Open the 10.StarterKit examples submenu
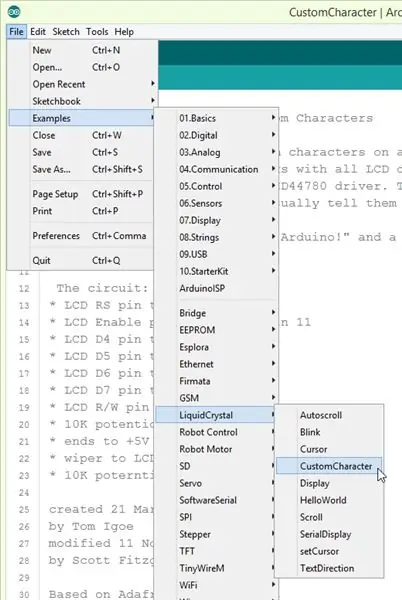Viewport: 402px width, 600px height. coord(216,271)
